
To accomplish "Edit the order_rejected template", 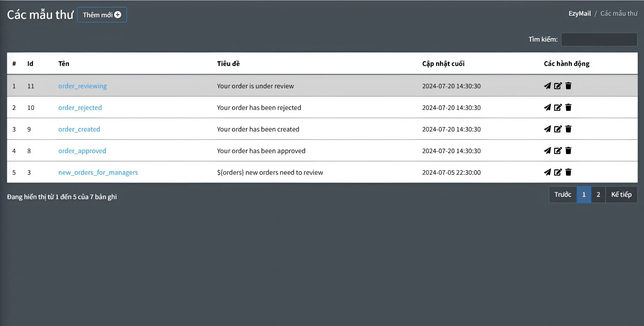I will 558,107.
